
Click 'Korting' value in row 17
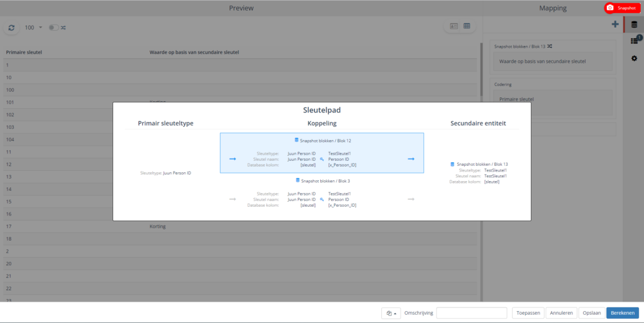click(157, 226)
